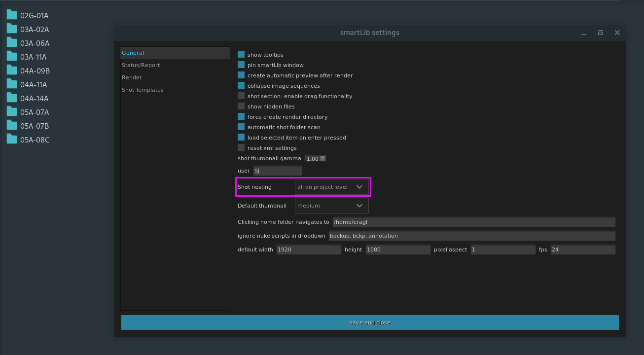Click the fps value field
644x355 pixels.
[x=582, y=249]
